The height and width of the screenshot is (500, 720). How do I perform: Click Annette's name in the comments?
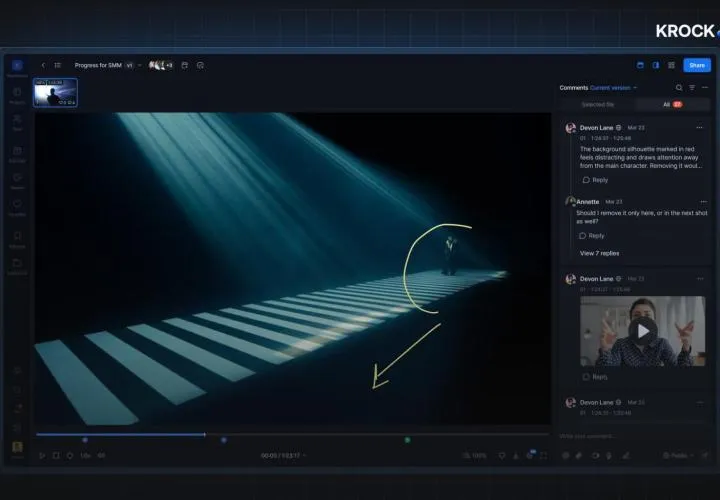click(x=587, y=202)
